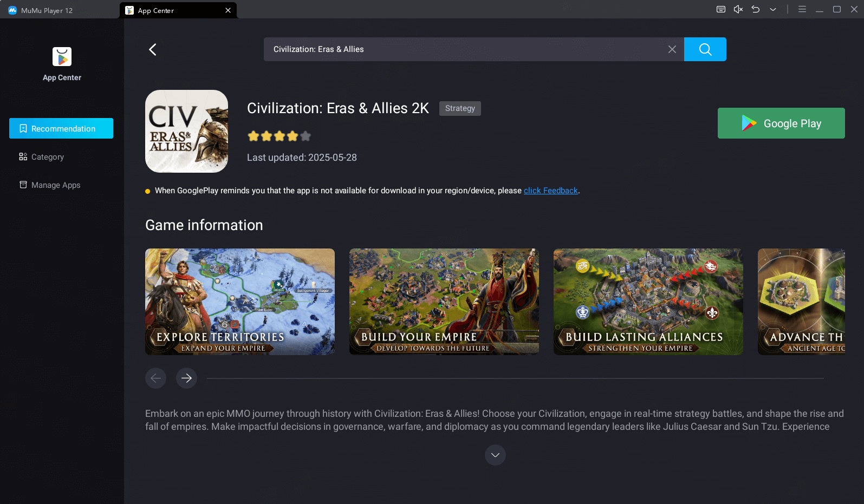Screen dimensions: 864x504
Task: Expand the title bar dropdown chevron
Action: [x=773, y=9]
